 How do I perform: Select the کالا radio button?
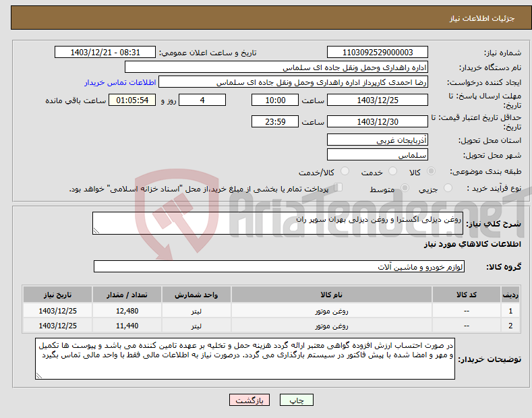tap(431, 171)
